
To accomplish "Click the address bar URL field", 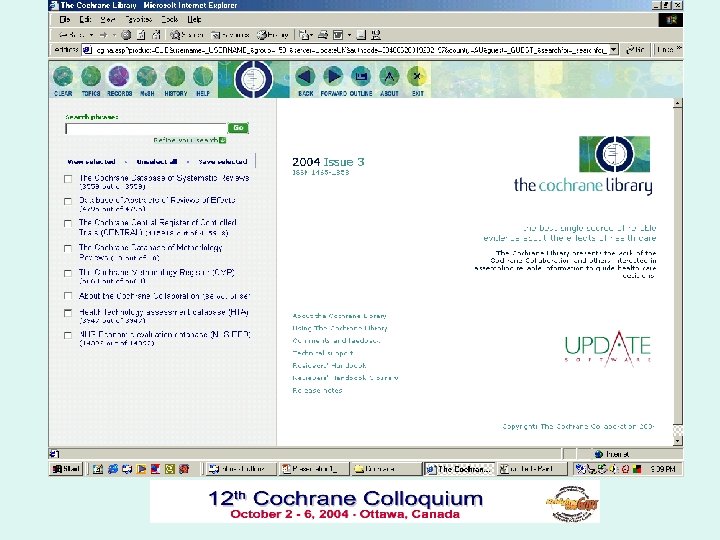I will click(346, 50).
